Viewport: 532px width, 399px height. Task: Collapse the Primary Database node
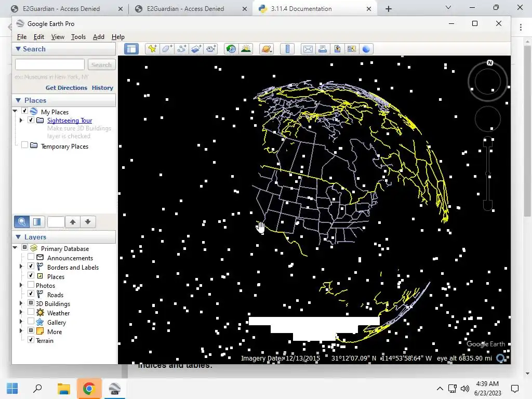(x=15, y=248)
